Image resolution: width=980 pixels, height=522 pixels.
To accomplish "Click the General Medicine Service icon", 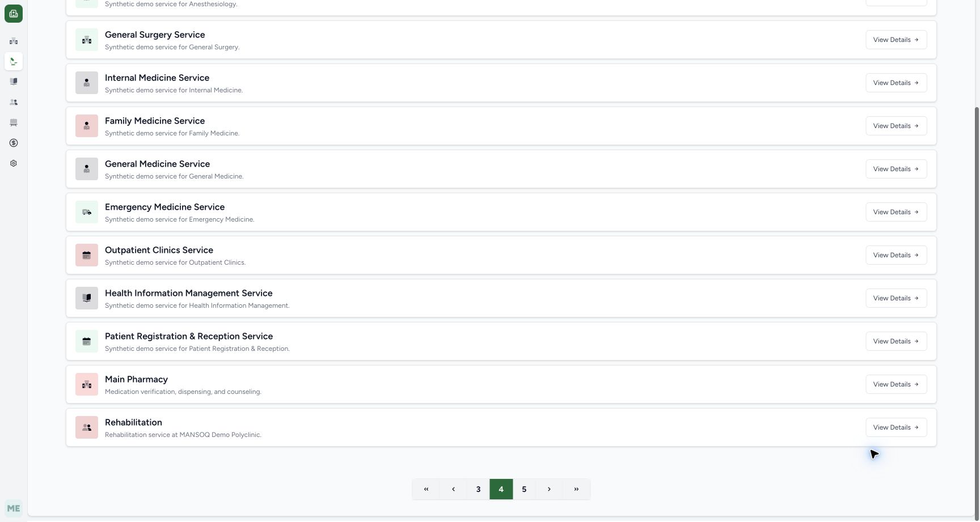I will [87, 169].
